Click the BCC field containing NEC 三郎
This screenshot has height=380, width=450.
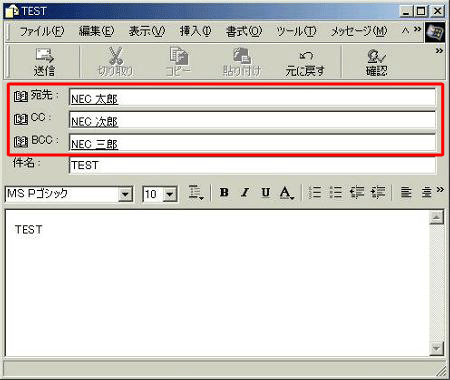(x=252, y=143)
